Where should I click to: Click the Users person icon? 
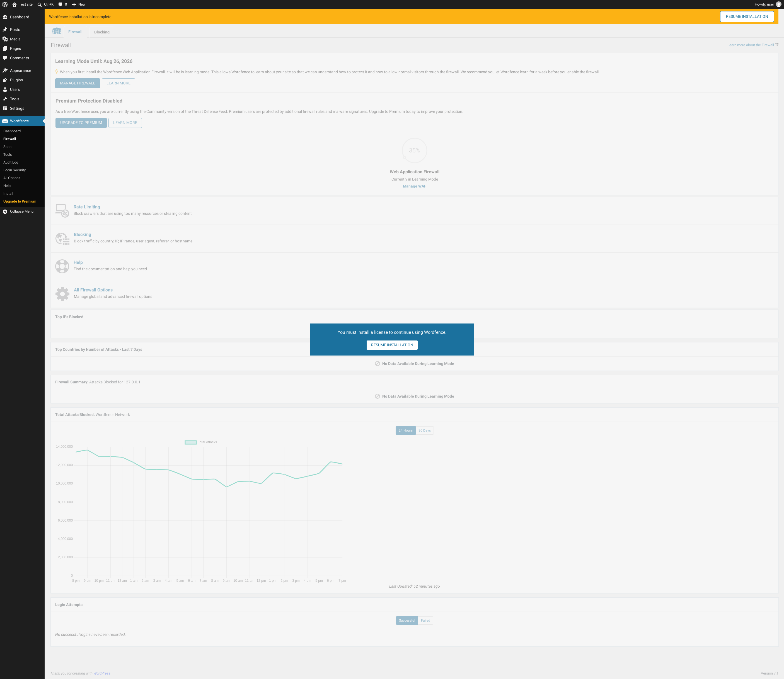coord(5,89)
